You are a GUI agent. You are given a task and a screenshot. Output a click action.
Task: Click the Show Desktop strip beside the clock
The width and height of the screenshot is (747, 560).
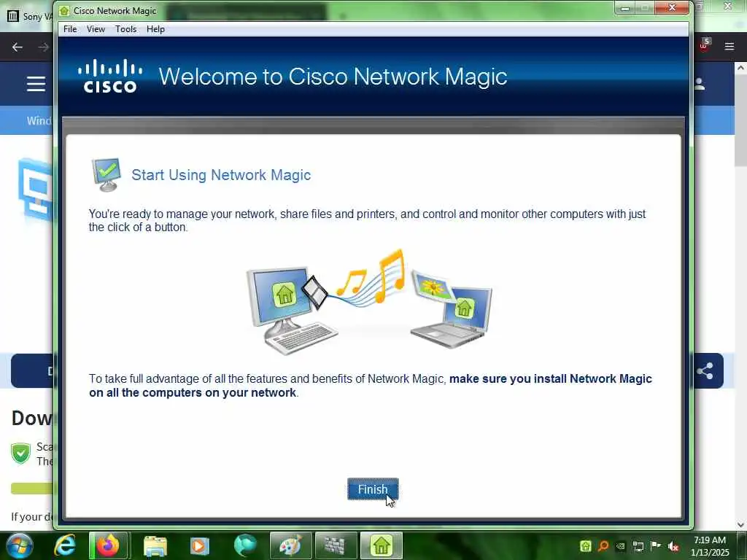pyautogui.click(x=741, y=545)
